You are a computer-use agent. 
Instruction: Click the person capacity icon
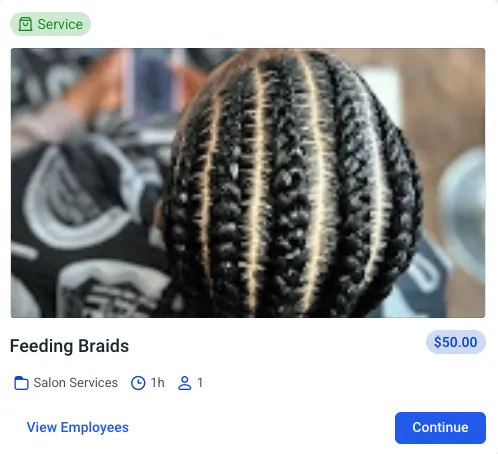[185, 383]
